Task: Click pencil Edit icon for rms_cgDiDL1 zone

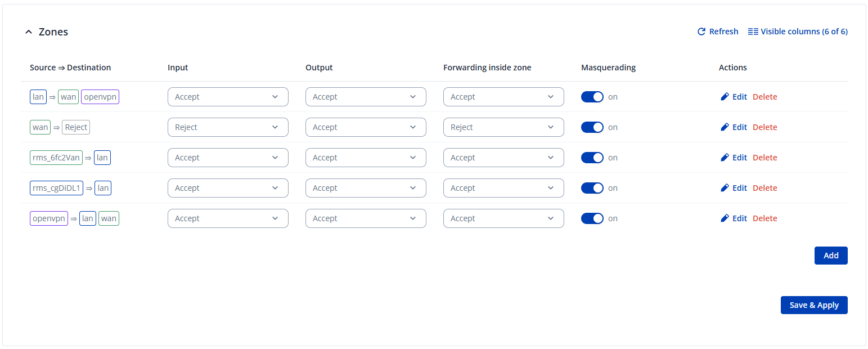Action: (x=725, y=188)
